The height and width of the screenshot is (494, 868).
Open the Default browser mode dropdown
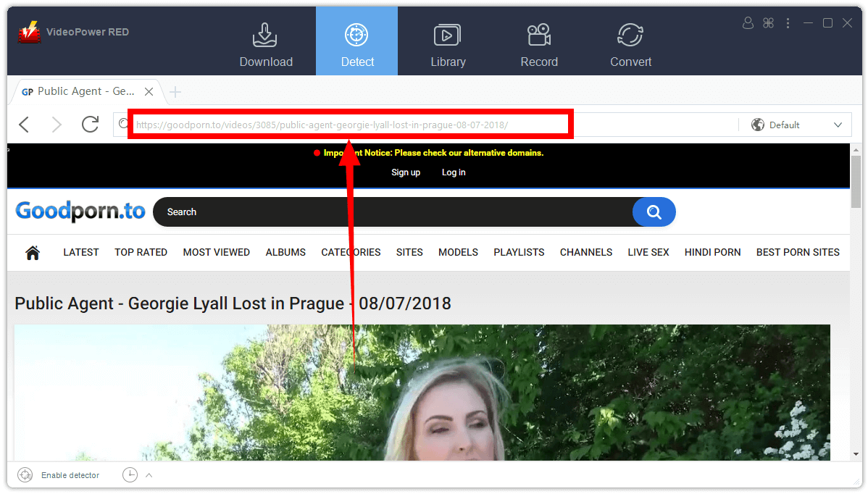(797, 125)
